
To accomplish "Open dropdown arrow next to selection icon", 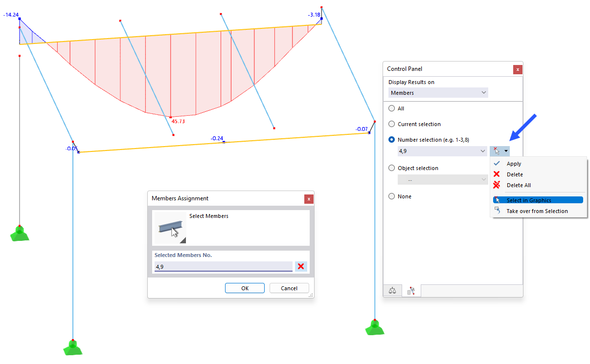I will pos(506,151).
